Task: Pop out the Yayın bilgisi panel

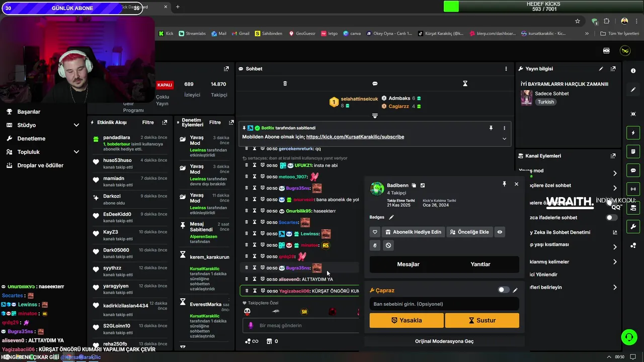Action: click(613, 68)
